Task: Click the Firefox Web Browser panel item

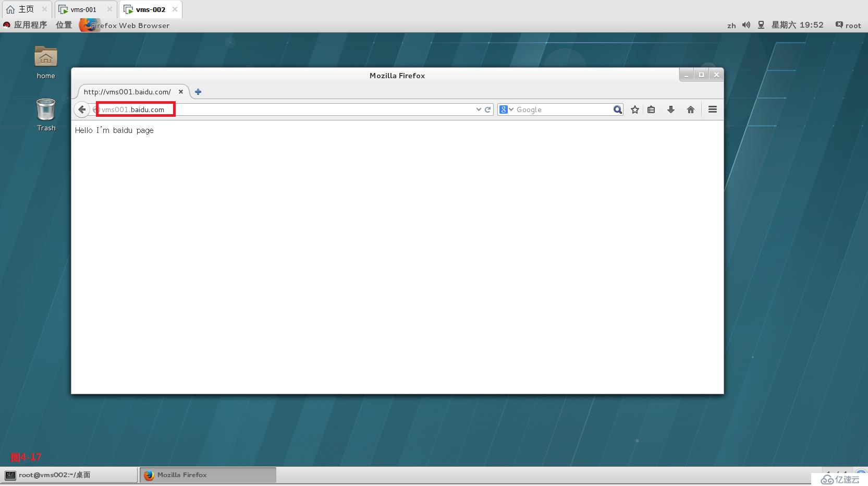Action: click(125, 25)
